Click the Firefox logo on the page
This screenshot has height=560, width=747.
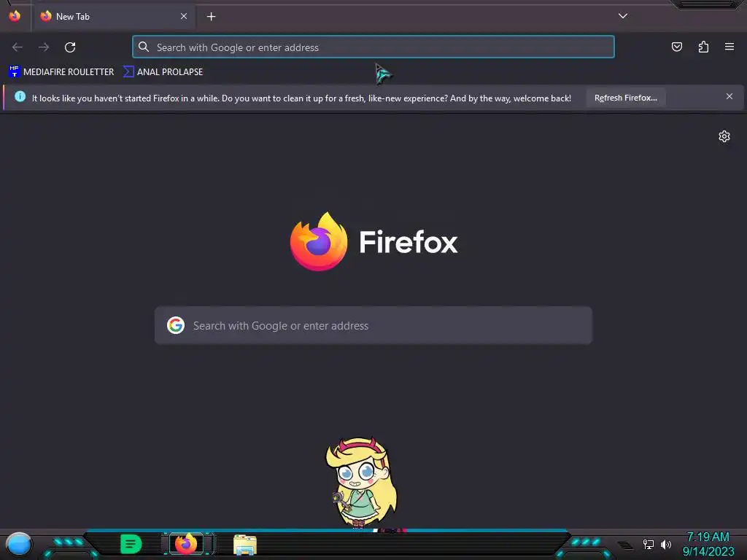[x=374, y=241]
